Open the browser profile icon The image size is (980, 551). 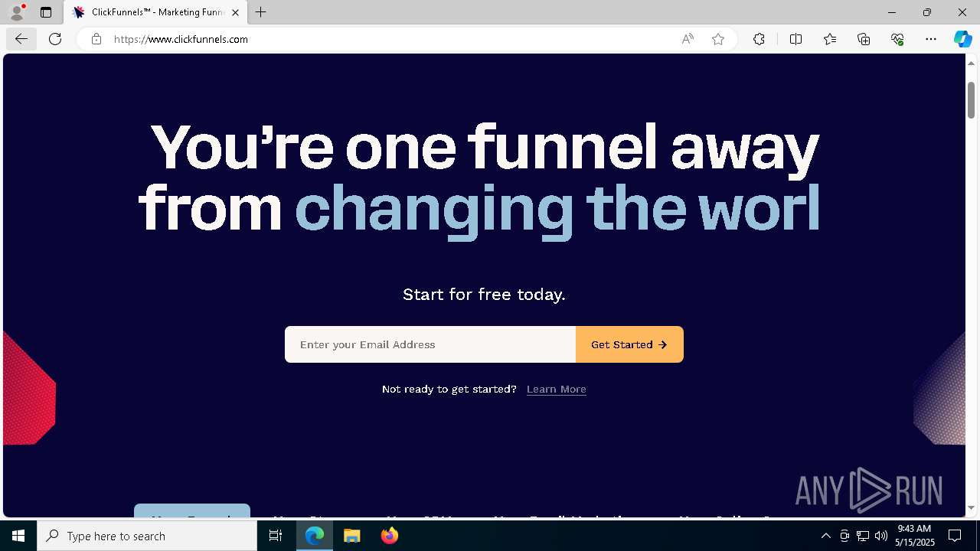17,12
